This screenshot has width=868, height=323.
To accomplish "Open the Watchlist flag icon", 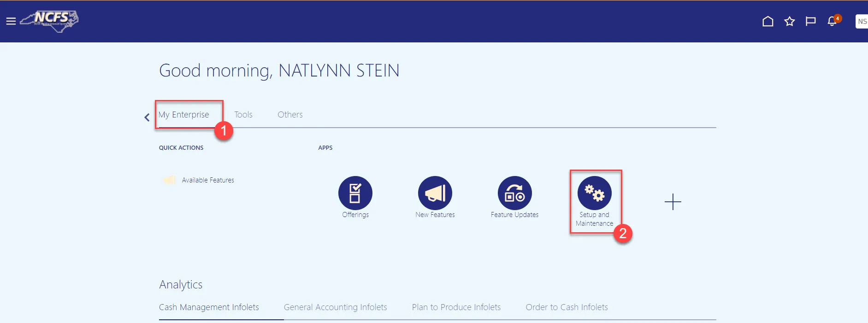I will click(x=810, y=21).
